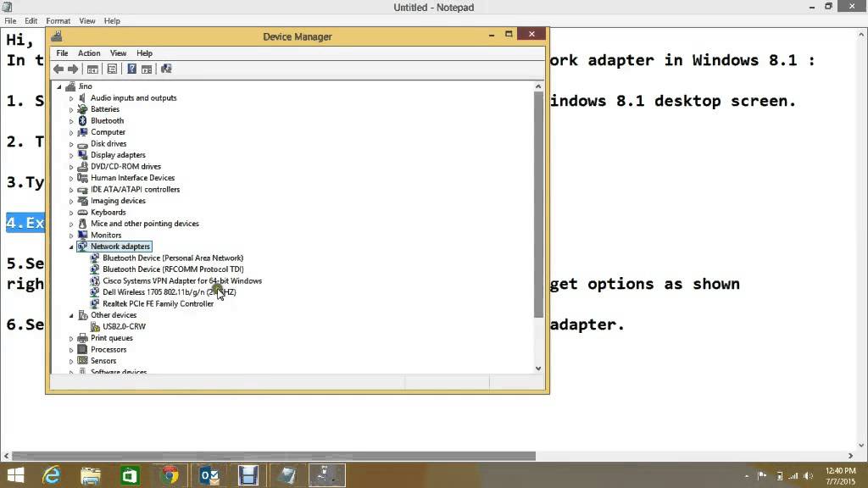This screenshot has height=488, width=868.
Task: Open Device Manager View menu
Action: [x=118, y=53]
